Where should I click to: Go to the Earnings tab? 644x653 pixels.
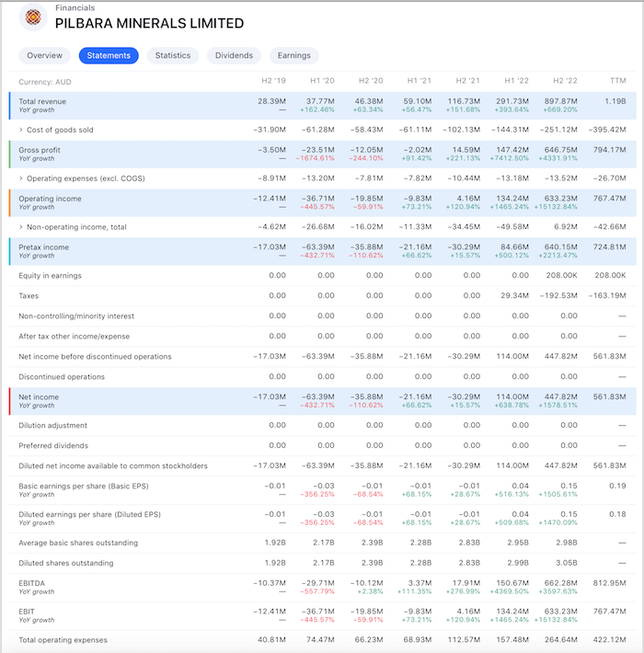294,55
